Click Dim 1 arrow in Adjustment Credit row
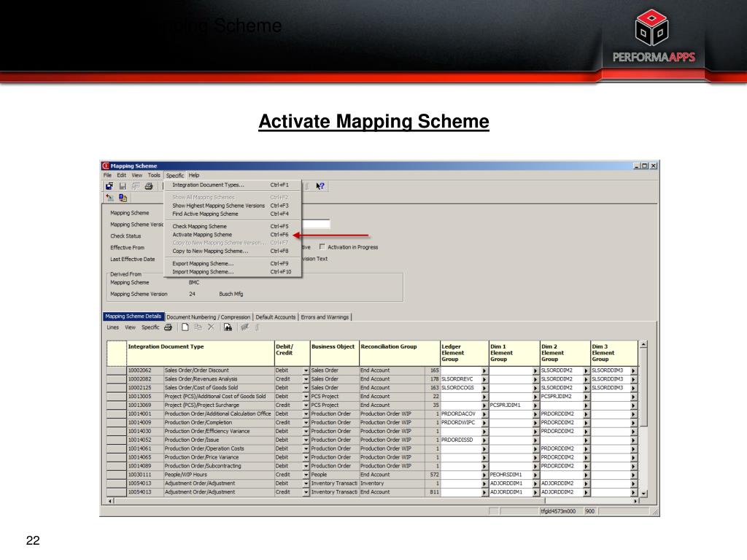 [535, 493]
